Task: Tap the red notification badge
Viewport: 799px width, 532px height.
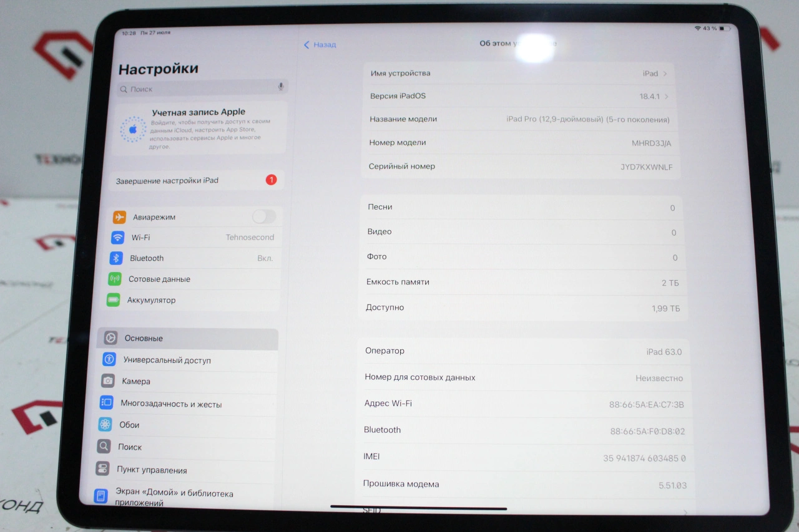Action: click(271, 180)
